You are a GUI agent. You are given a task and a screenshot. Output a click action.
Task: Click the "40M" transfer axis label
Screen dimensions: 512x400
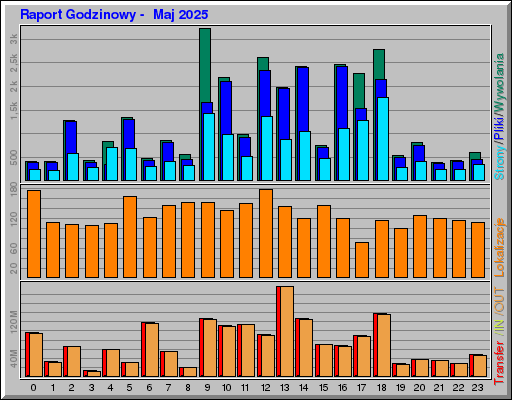tap(14, 359)
